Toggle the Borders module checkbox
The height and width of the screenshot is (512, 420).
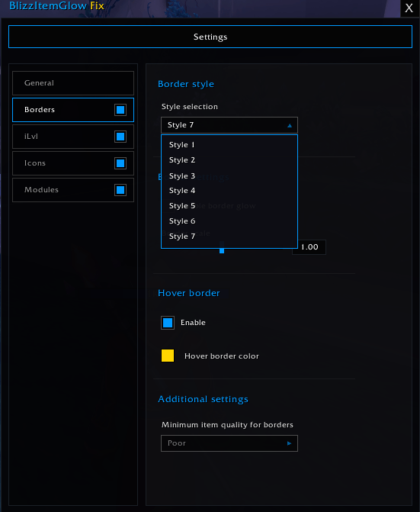[x=120, y=110]
